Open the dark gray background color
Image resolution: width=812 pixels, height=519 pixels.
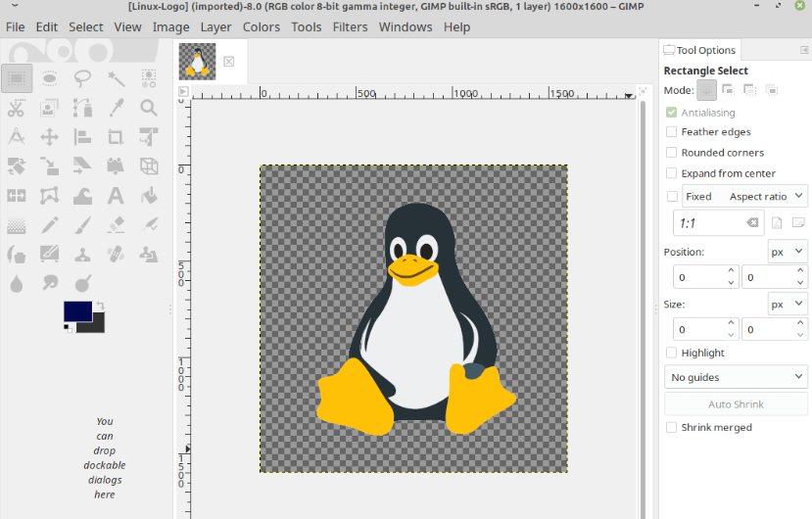(x=97, y=325)
